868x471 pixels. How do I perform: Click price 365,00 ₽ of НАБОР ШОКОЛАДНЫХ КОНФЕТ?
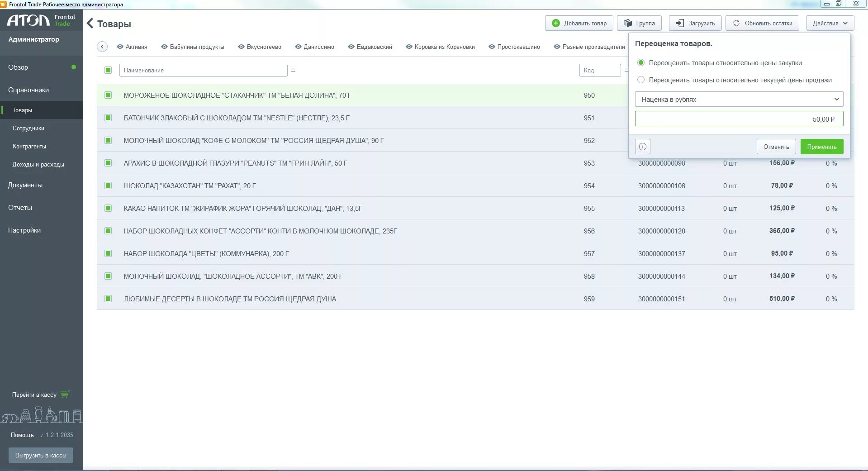pos(782,231)
